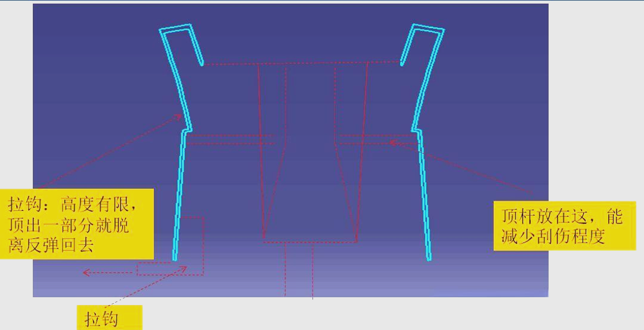Viewport: 644px width, 330px height.
Task: Select the yellow note "顶杆放在这，能减少刮伤程度"
Action: coord(564,226)
